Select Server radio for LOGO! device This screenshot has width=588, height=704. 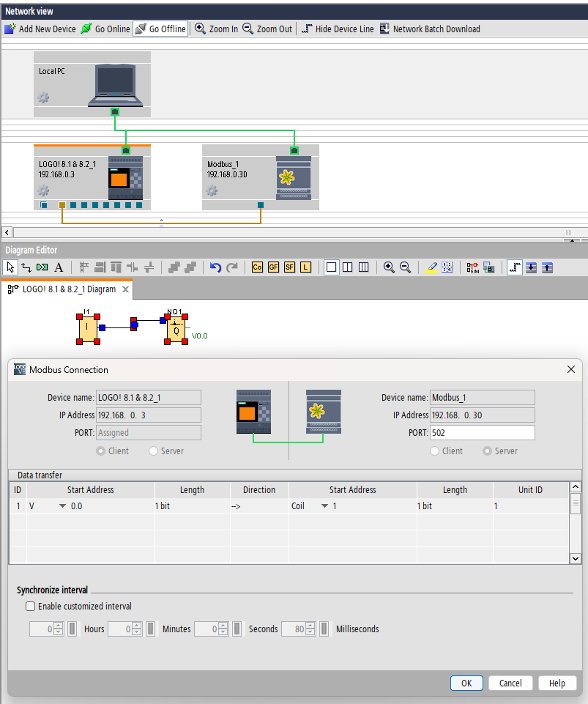click(x=153, y=451)
